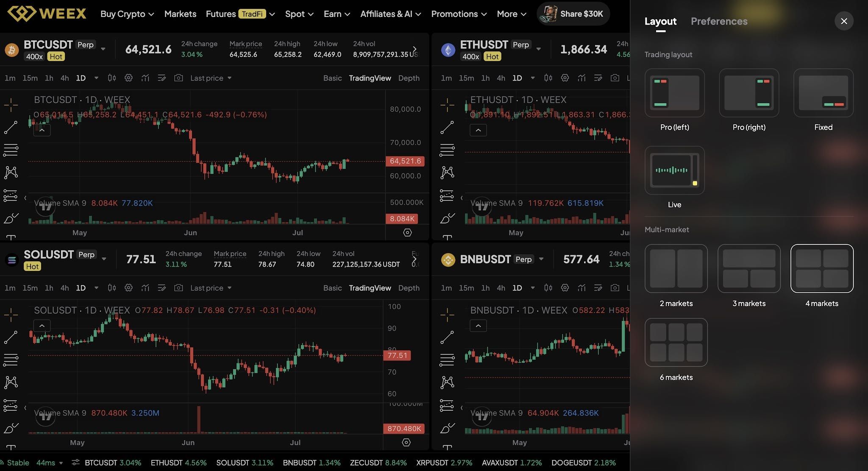Select trend line tool in ETHUSDT chart
868x471 pixels.
coord(447,127)
